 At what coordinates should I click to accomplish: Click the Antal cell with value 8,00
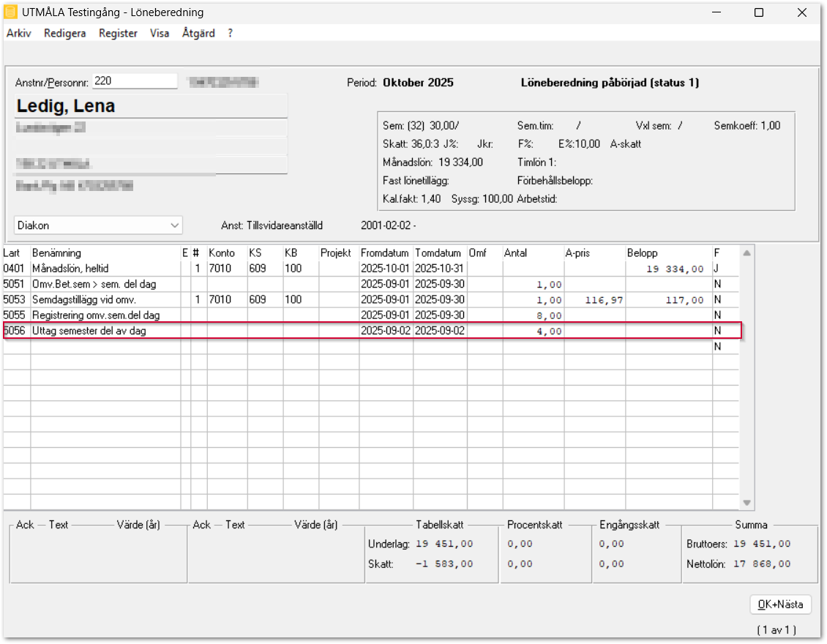(533, 315)
